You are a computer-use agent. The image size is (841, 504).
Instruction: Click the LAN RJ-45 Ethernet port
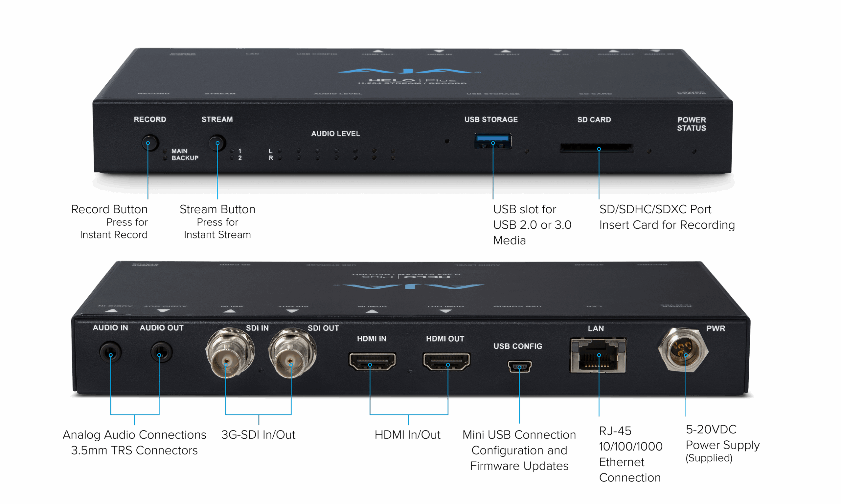[x=598, y=356]
